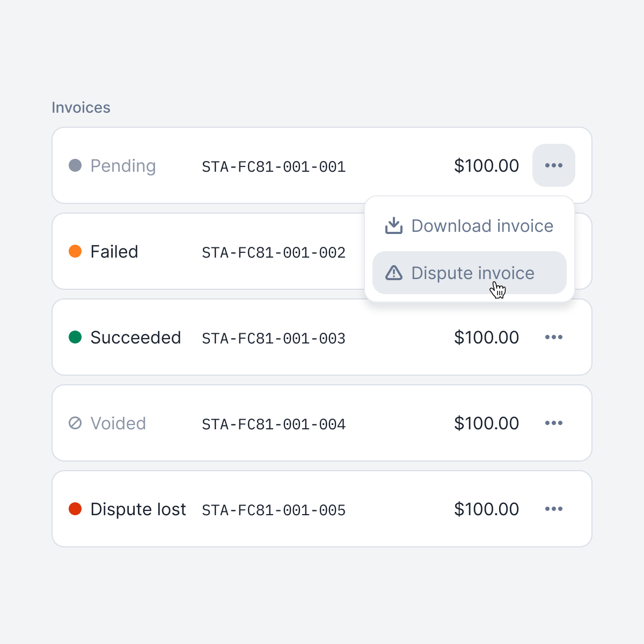
Task: Click invoice number STA-FC81-001-004
Action: (x=274, y=425)
